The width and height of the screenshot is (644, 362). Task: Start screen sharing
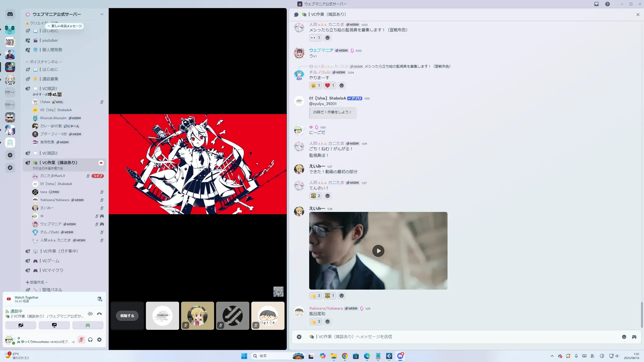[x=54, y=325]
